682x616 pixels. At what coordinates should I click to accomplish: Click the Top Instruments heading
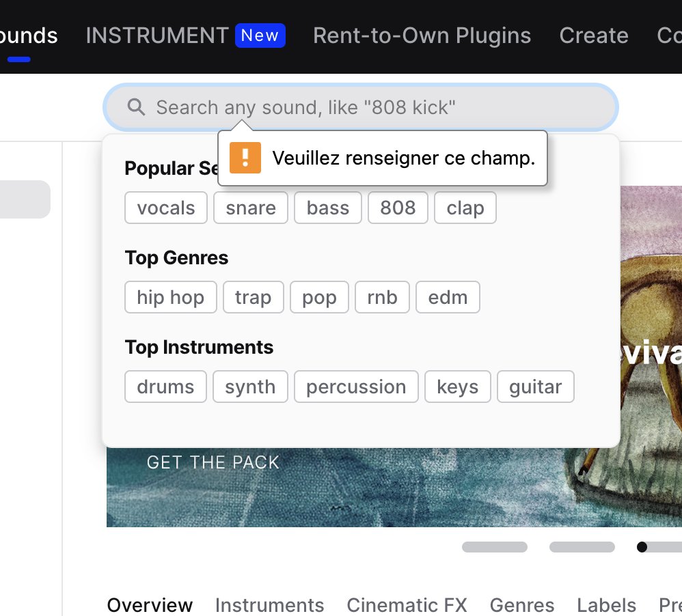(x=200, y=348)
